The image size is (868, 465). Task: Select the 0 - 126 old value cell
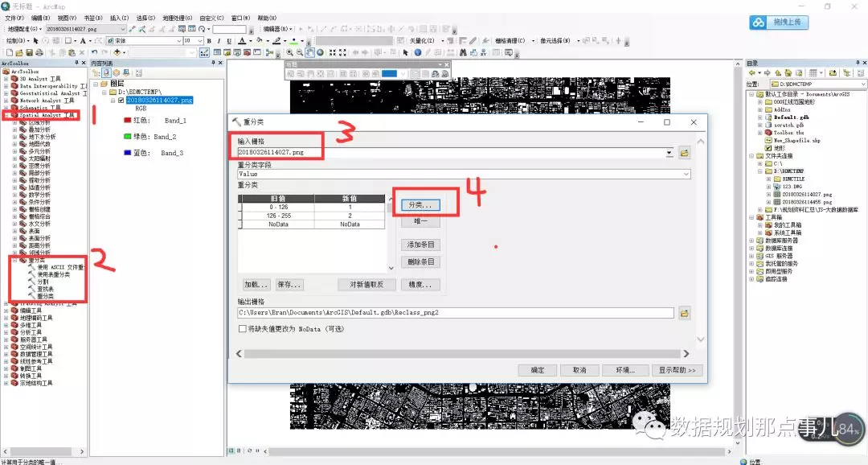pyautogui.click(x=278, y=207)
